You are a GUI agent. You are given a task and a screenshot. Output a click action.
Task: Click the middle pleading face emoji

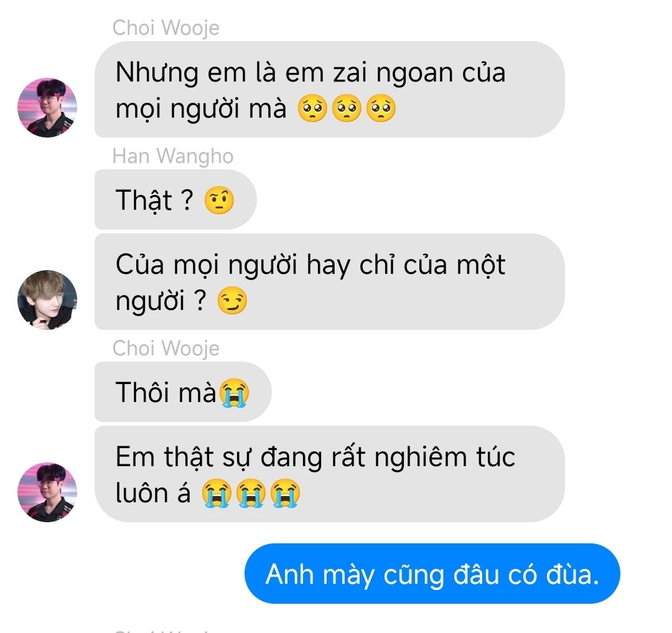point(347,108)
